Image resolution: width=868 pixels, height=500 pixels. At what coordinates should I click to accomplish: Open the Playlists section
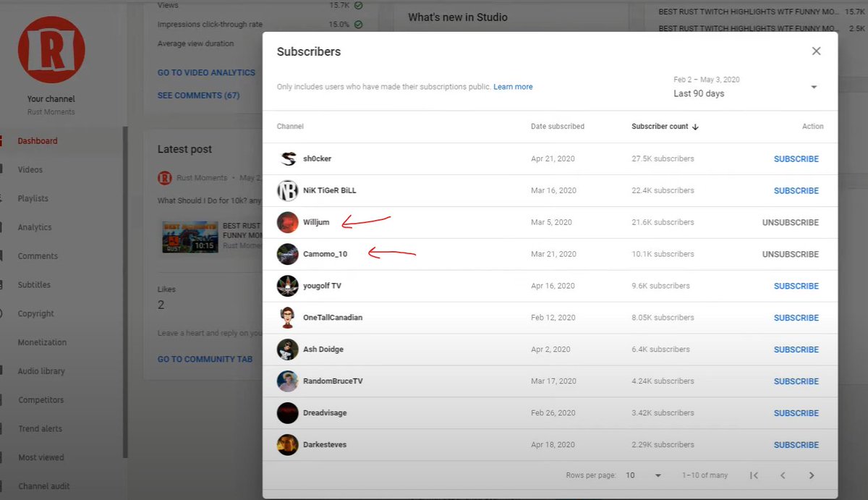tap(35, 198)
